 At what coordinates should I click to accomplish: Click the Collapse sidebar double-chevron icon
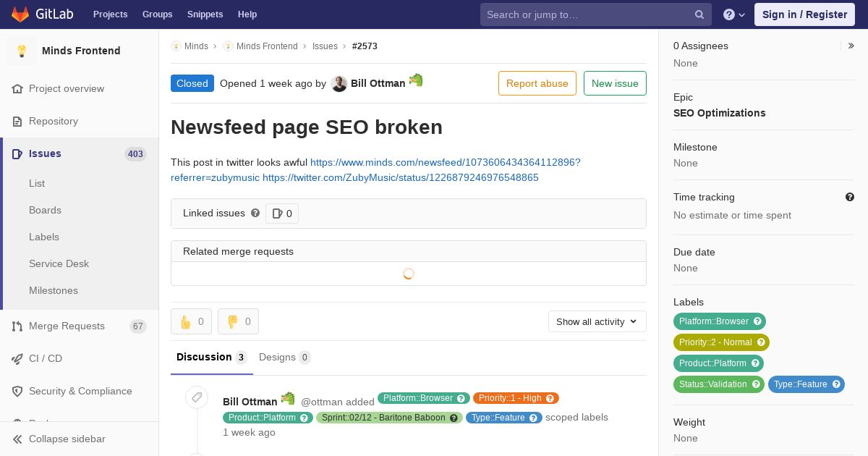pyautogui.click(x=17, y=439)
